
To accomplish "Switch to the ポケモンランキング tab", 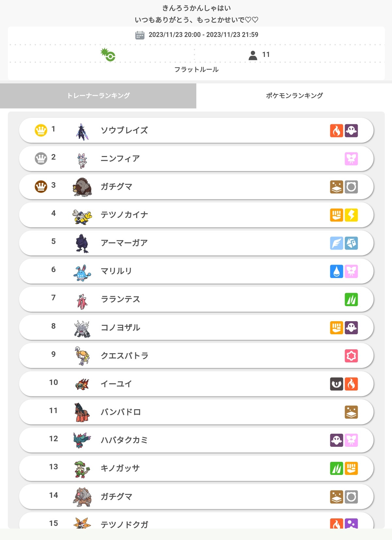I will pyautogui.click(x=294, y=96).
